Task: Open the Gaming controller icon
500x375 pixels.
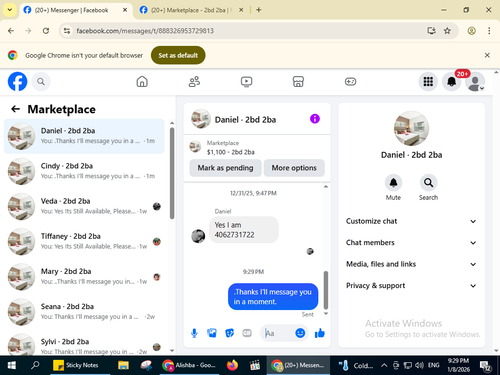Action: pyautogui.click(x=350, y=81)
